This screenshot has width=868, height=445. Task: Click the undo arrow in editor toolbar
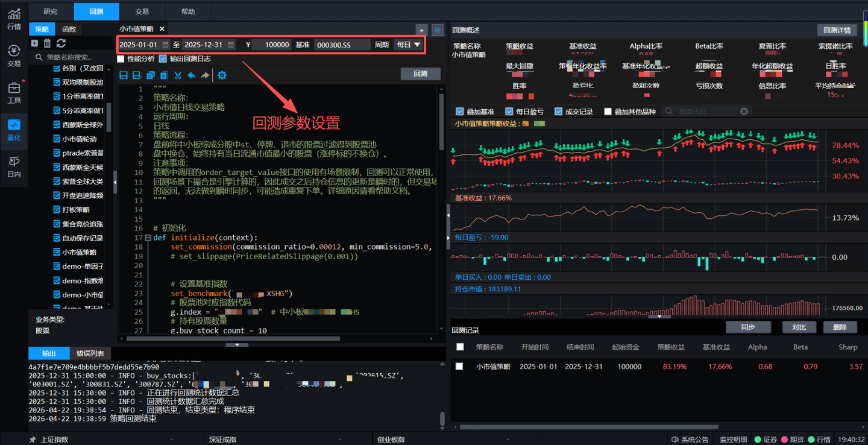pos(191,75)
